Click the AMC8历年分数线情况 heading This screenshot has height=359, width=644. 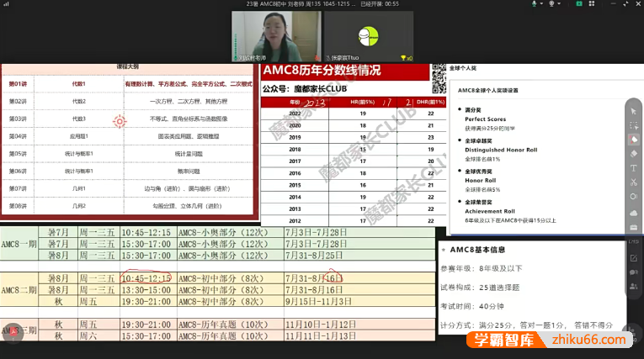[322, 70]
